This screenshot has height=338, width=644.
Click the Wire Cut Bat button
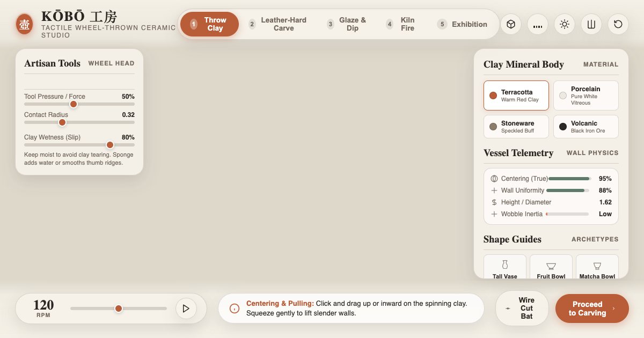click(522, 308)
